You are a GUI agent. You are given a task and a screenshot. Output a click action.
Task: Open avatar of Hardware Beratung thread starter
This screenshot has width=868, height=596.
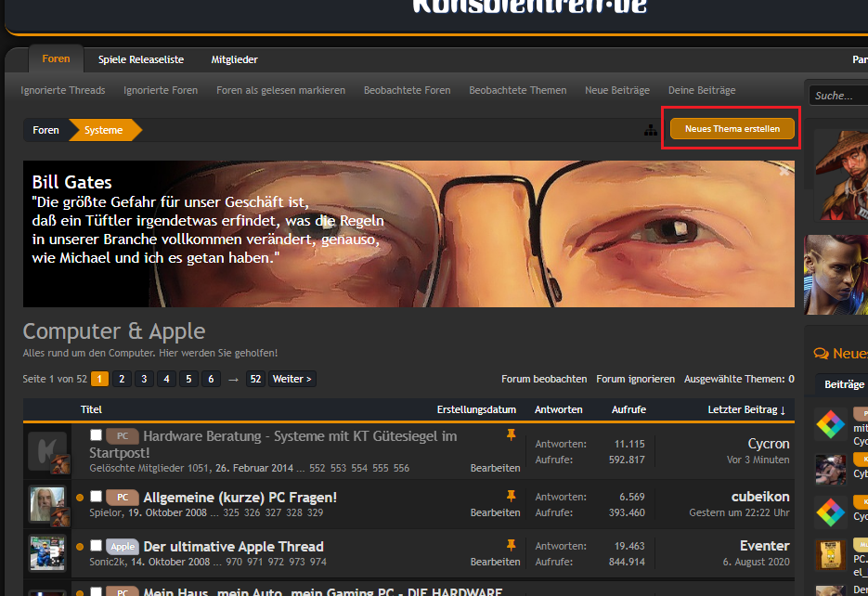coord(47,451)
